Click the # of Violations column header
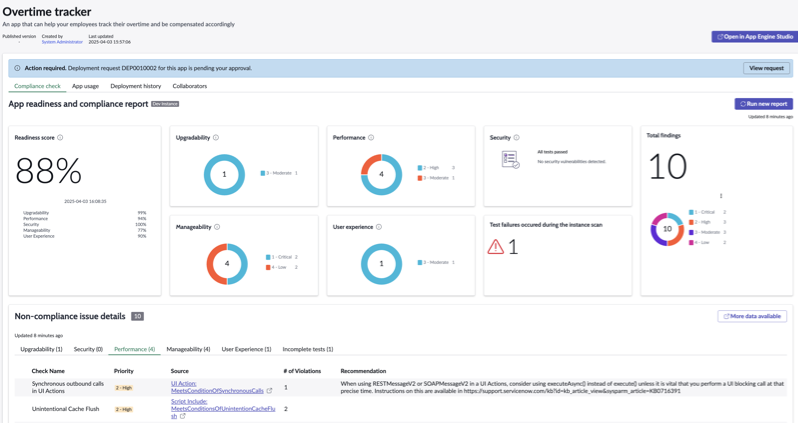The width and height of the screenshot is (798, 423). tap(302, 371)
